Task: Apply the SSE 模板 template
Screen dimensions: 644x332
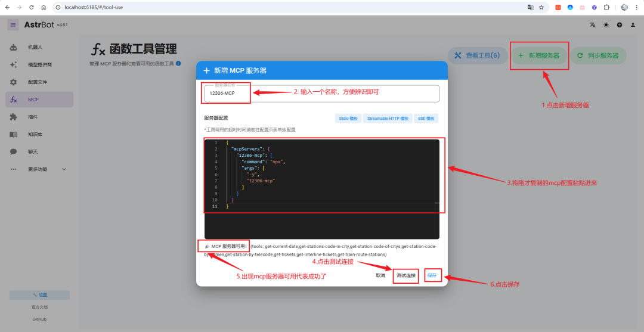Action: [426, 118]
